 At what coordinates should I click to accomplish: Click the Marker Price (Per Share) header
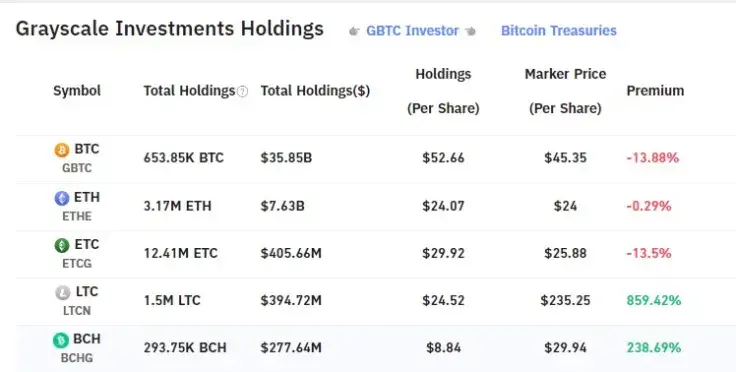565,91
